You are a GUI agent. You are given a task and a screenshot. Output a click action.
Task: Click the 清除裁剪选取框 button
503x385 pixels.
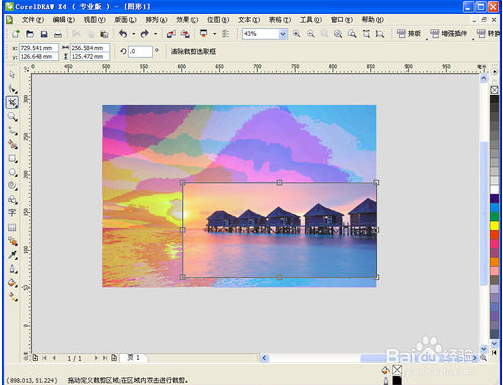pos(193,51)
